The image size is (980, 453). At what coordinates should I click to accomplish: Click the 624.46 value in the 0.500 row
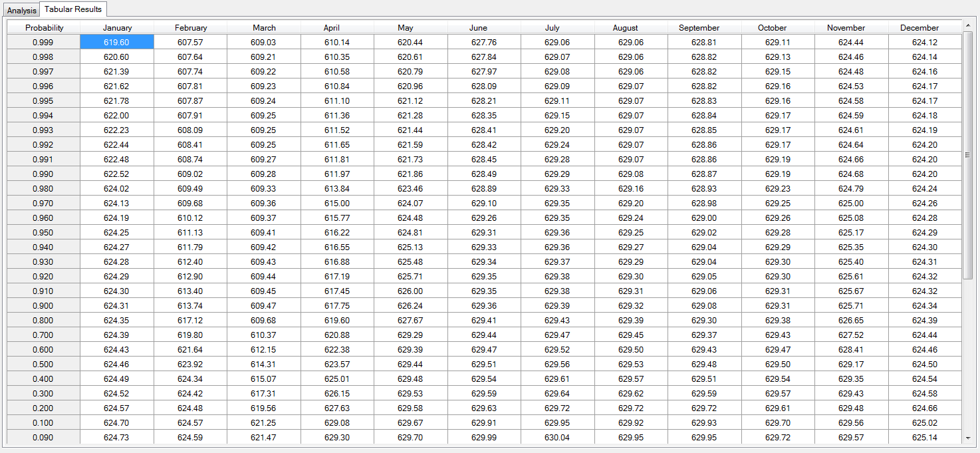click(116, 364)
